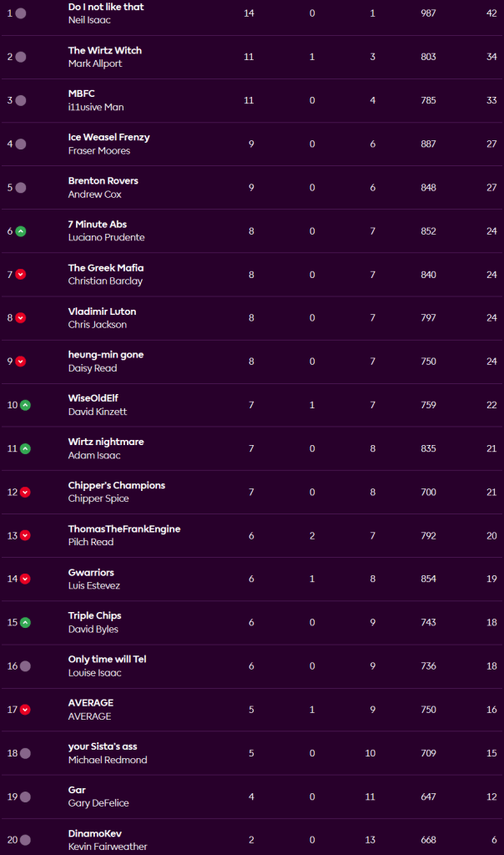Click the green up arrow beside WiseOldElf
The image size is (504, 855).
coord(25,405)
